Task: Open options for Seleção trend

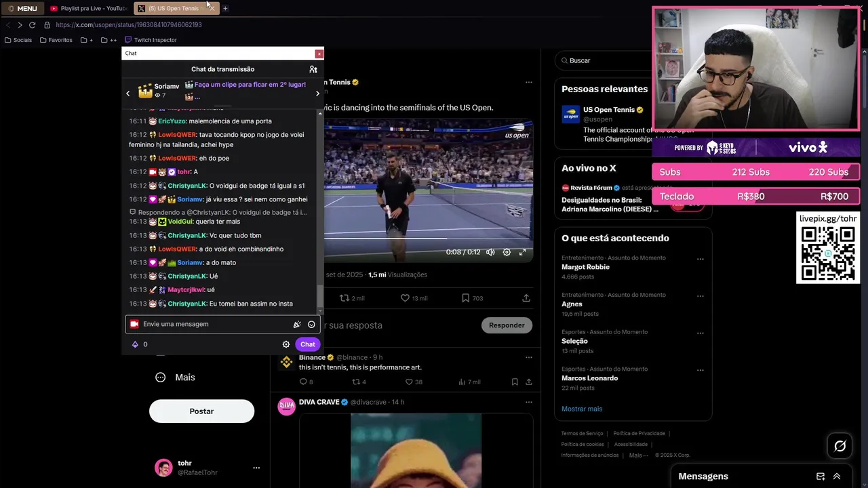Action: (x=701, y=333)
